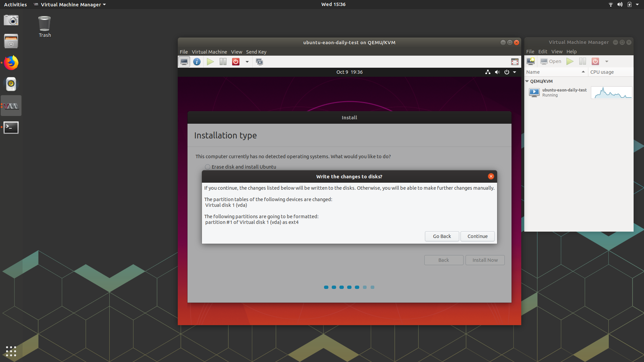Open the Virtual Machine menu
Screen dimensions: 644x362
(x=209, y=52)
